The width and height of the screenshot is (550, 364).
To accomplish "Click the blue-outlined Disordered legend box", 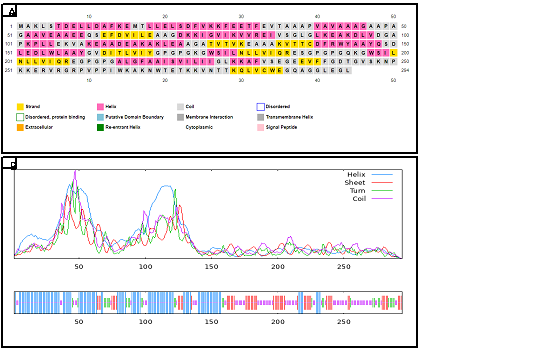I will click(x=260, y=107).
